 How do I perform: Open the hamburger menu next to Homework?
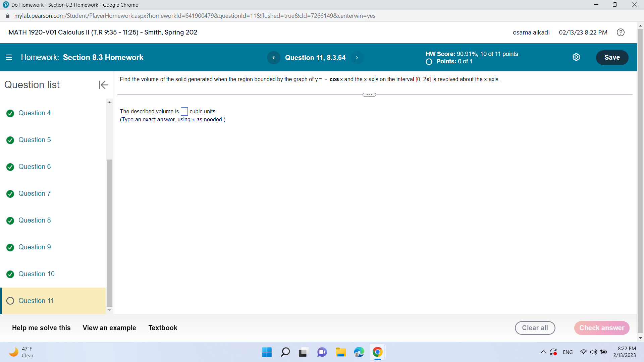click(9, 57)
